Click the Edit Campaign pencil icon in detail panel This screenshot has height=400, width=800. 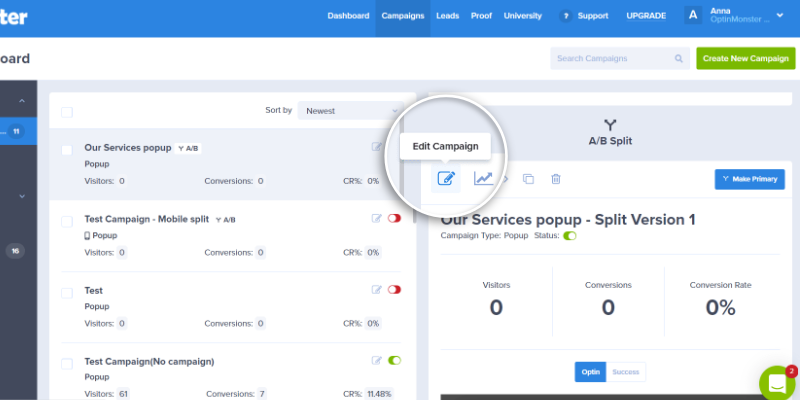point(446,179)
